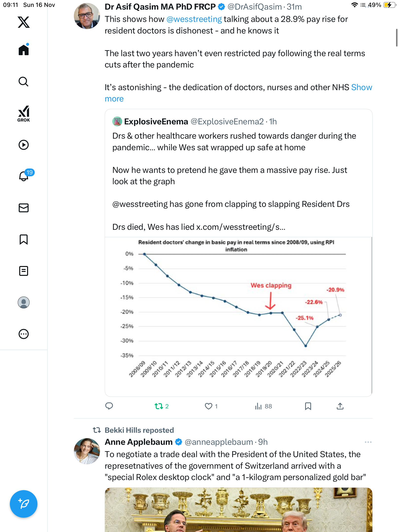Open Bookmarks in sidebar
Viewport: 399px width, 532px height.
click(24, 239)
